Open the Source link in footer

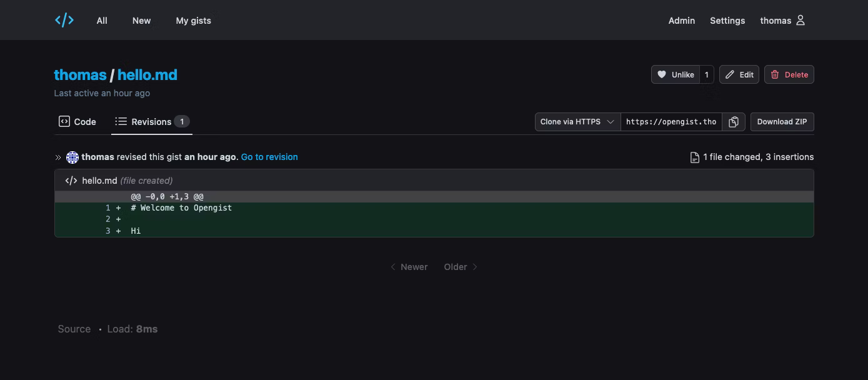click(74, 329)
